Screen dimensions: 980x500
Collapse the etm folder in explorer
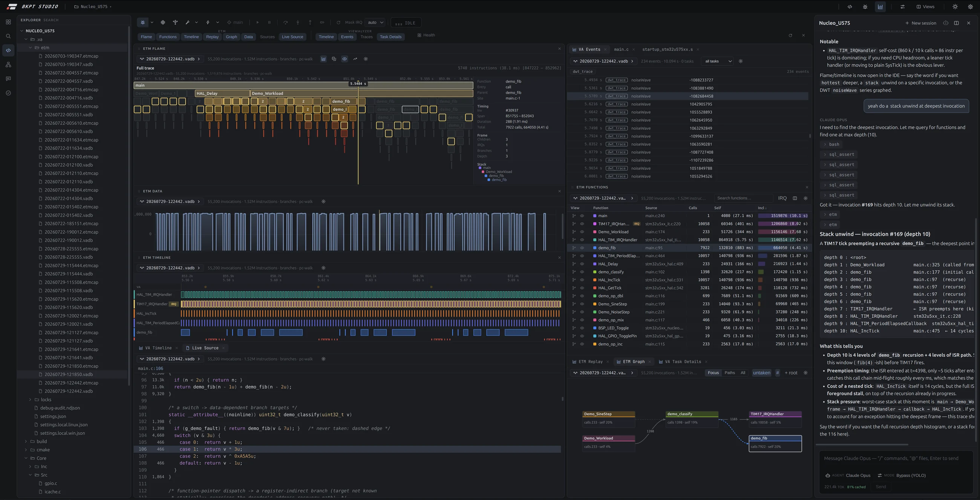(x=31, y=48)
